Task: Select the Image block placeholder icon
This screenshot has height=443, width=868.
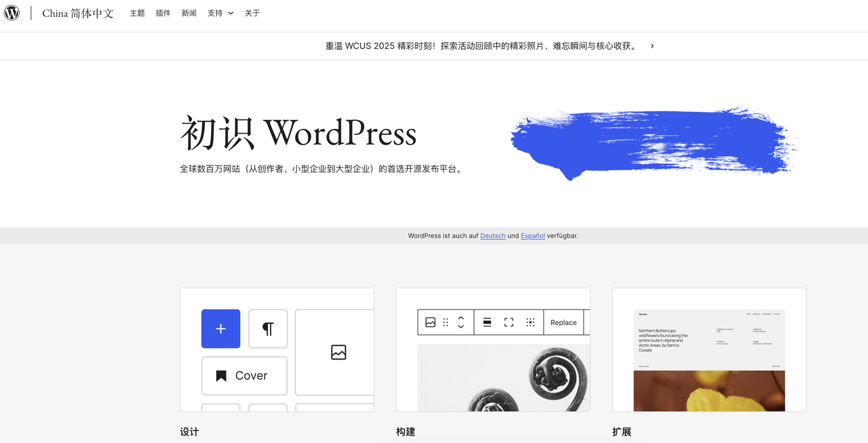Action: coord(339,352)
